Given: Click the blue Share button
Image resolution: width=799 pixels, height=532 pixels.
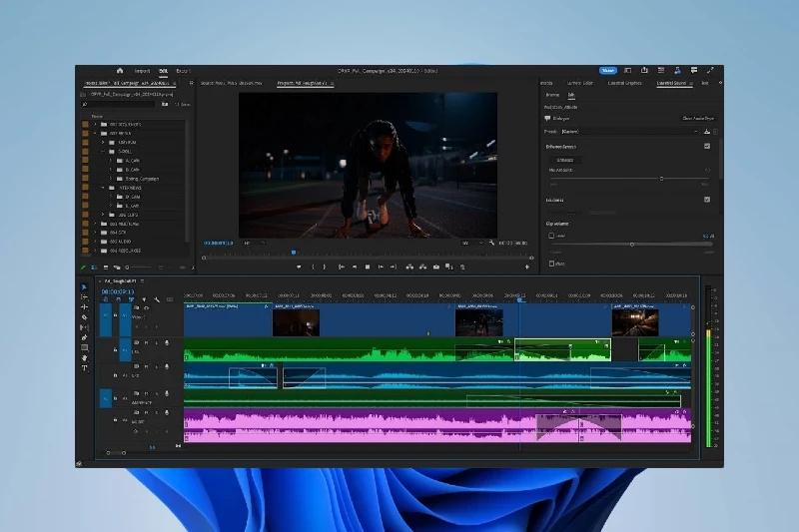Looking at the screenshot, I should (607, 71).
